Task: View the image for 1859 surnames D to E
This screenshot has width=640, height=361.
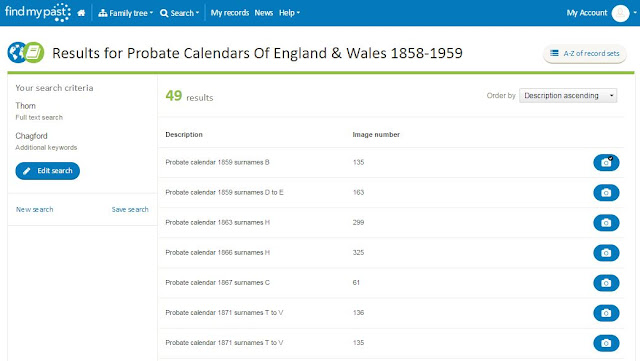Action: pos(606,193)
